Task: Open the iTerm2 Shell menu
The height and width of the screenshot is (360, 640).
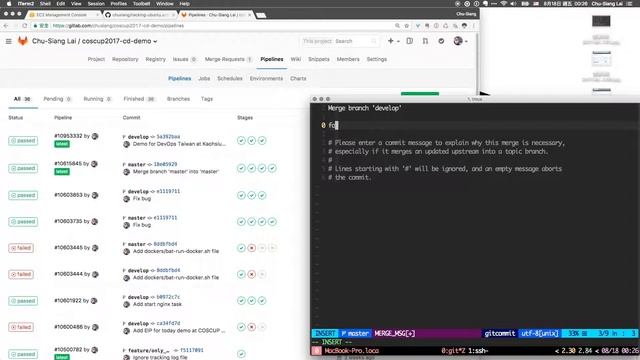Action: (x=45, y=4)
